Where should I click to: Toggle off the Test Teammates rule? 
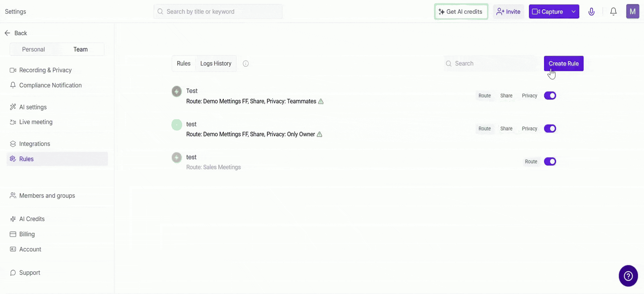(x=550, y=95)
